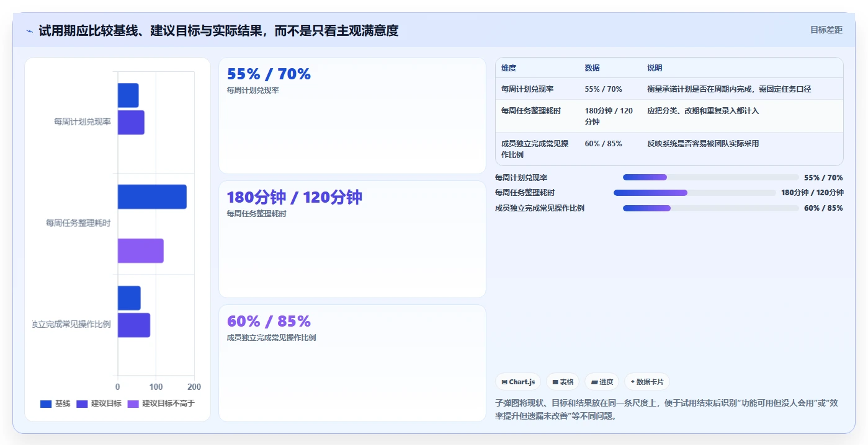Click the description 反映系统是否容易被团队实际采用

(x=703, y=144)
